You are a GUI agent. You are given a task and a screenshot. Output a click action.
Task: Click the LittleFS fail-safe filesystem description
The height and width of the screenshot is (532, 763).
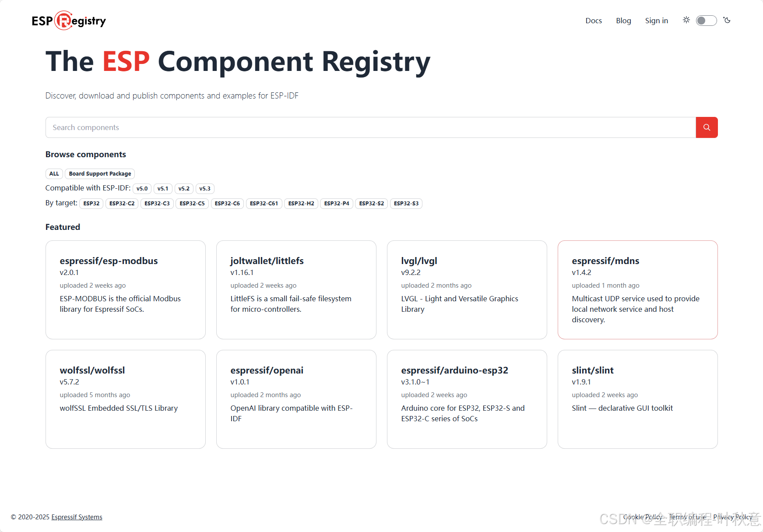(x=291, y=304)
